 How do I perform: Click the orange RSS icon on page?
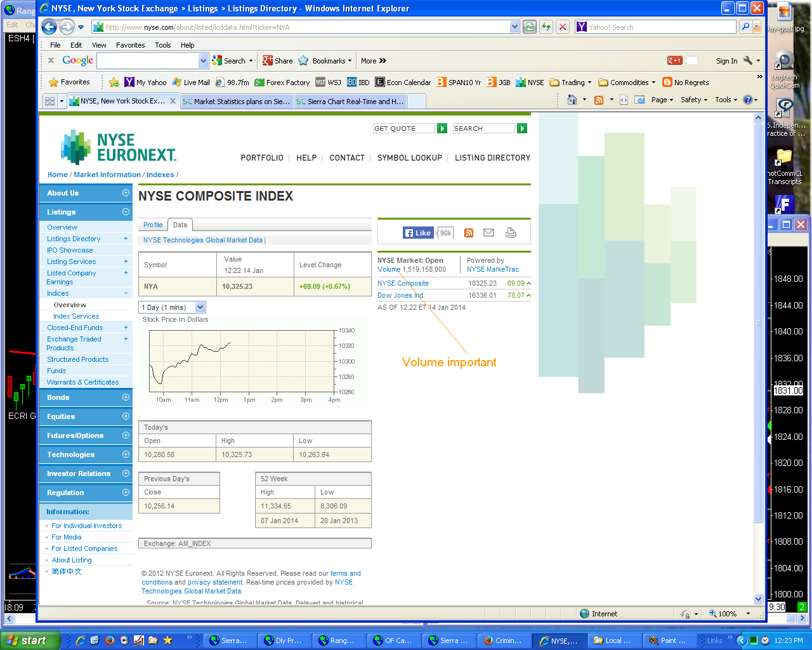click(x=469, y=233)
